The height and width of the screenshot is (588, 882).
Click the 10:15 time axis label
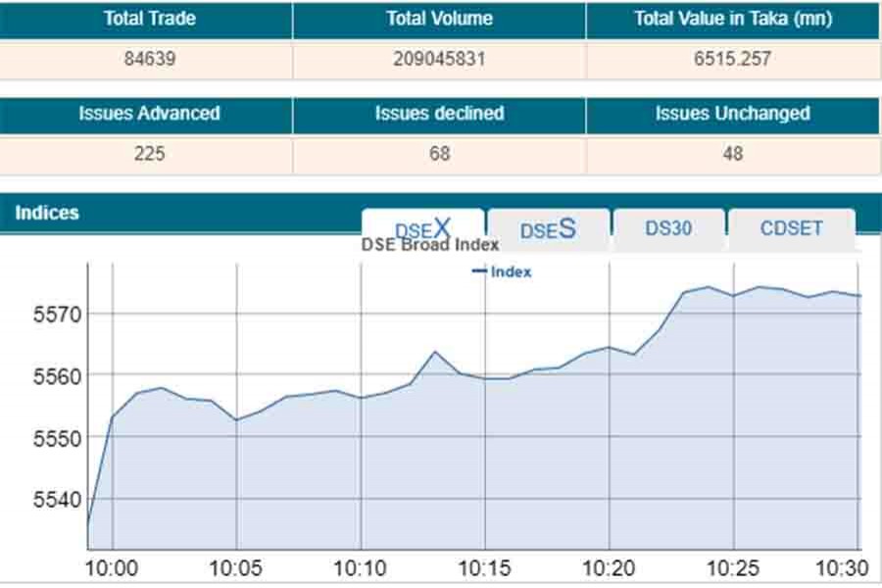(x=484, y=567)
